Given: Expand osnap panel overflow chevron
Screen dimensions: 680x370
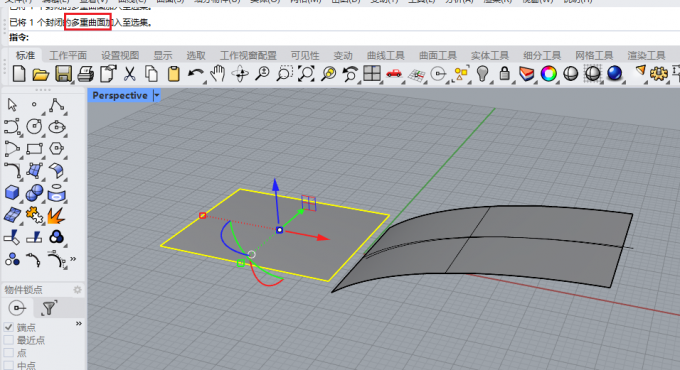Looking at the screenshot, I should point(78,324).
